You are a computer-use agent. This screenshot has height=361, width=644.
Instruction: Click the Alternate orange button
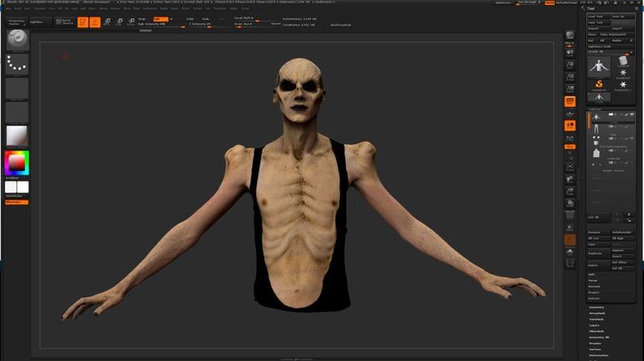[x=17, y=203]
